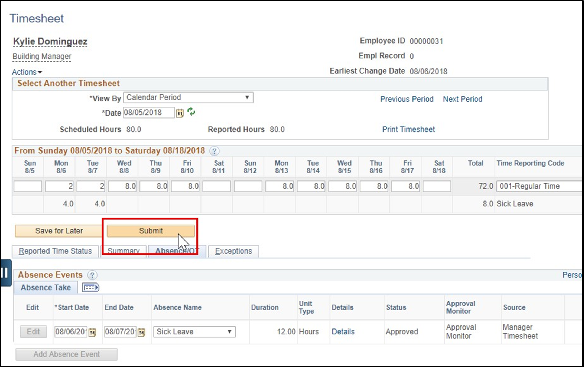588x375 pixels.
Task: Open help for the 08/05 to 08/18 period
Action: [214, 151]
